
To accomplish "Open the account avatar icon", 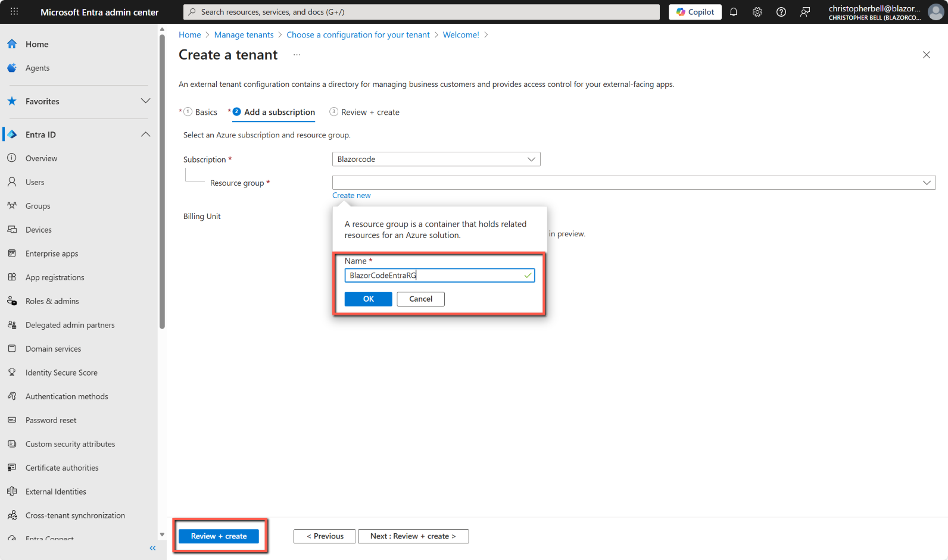I will click(936, 12).
